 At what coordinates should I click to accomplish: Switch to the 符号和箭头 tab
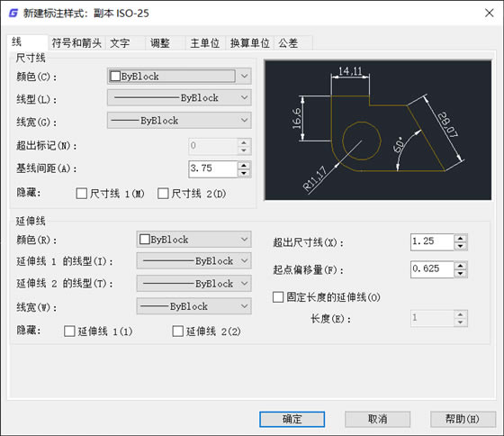pos(76,43)
